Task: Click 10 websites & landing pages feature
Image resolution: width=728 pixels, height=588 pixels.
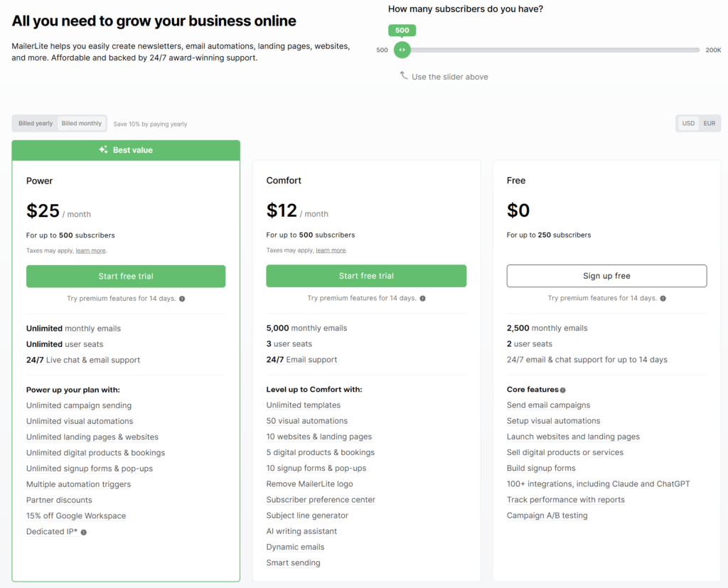Action: pos(319,437)
